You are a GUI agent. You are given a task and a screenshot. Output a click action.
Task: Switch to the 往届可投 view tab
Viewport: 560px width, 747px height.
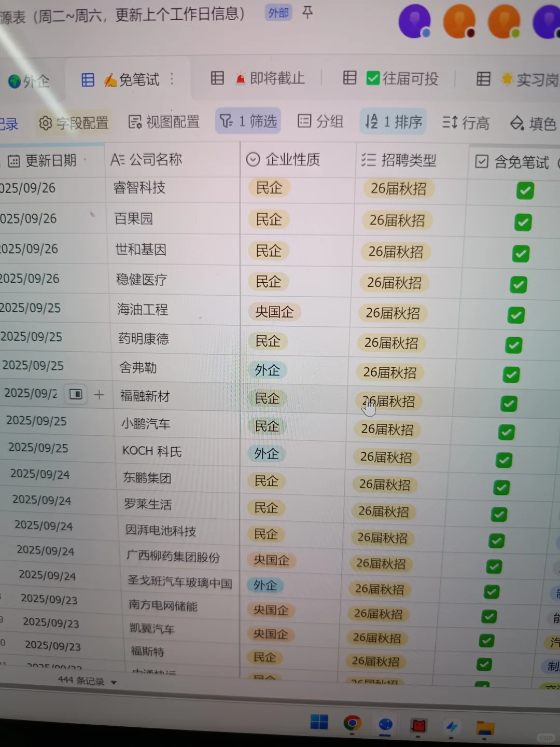(391, 78)
